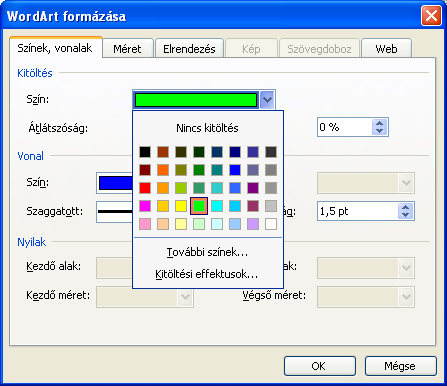Decrease the 1,5 pt weight with down arrow
Viewport: 447px width, 386px height.
coord(406,215)
